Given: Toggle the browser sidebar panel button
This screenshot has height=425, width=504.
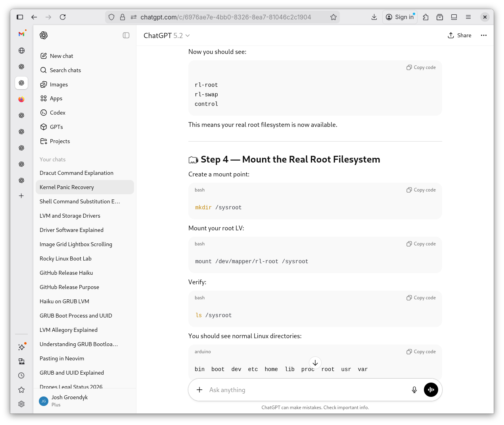Looking at the screenshot, I should click(20, 17).
